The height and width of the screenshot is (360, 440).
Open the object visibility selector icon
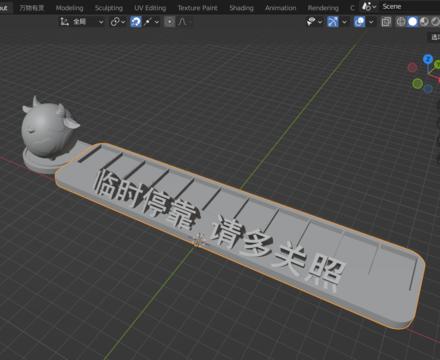coord(314,22)
